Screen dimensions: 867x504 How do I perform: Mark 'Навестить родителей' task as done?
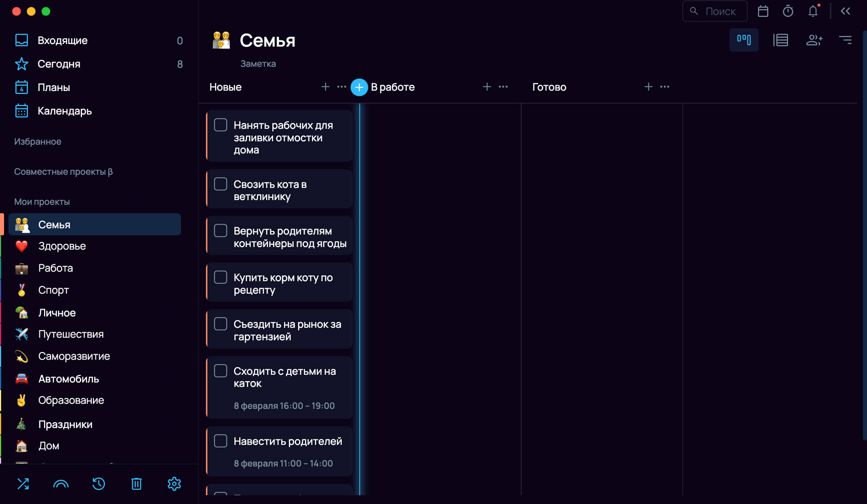[x=221, y=441]
